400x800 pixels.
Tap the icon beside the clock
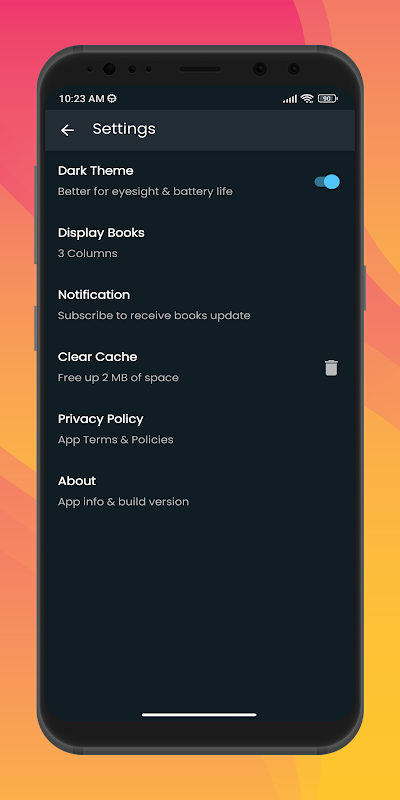pos(112,98)
